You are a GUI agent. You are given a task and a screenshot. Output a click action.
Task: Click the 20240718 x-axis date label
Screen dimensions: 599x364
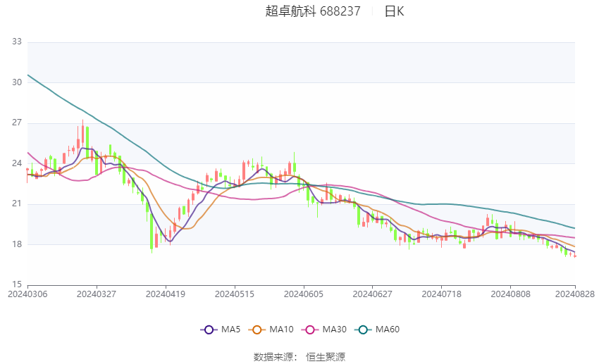pos(442,294)
